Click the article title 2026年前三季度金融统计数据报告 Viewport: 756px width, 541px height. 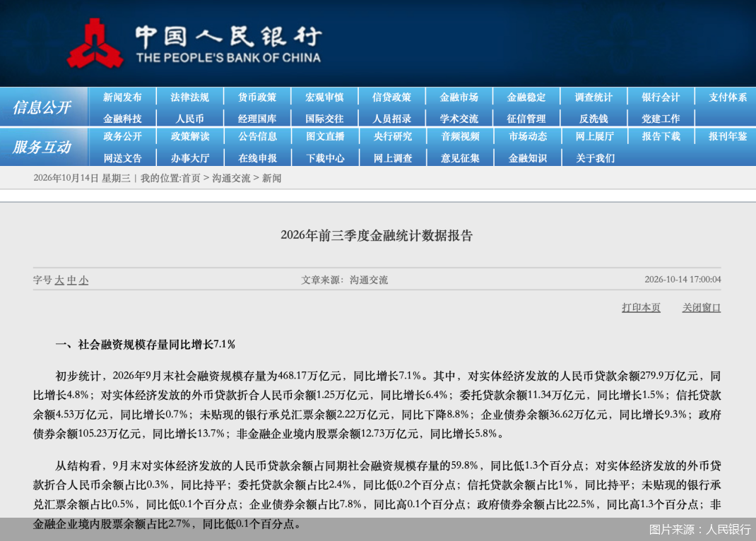(x=377, y=236)
